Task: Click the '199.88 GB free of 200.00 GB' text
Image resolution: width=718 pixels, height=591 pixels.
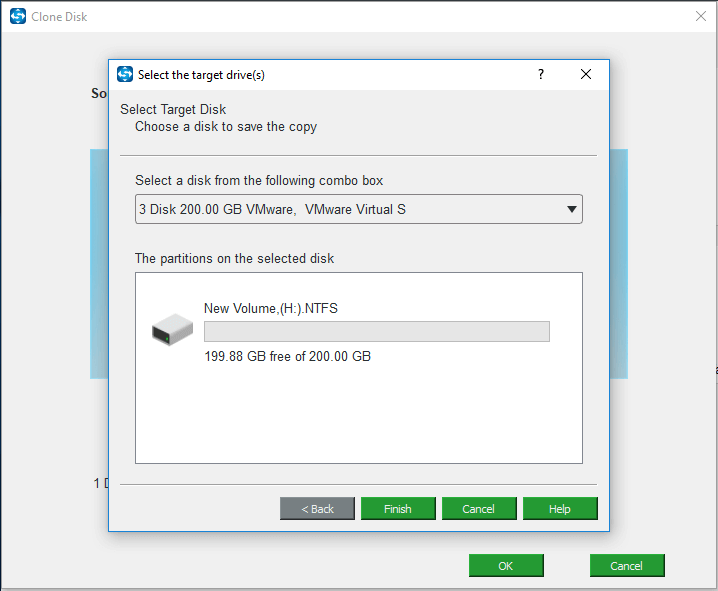Action: [x=287, y=356]
